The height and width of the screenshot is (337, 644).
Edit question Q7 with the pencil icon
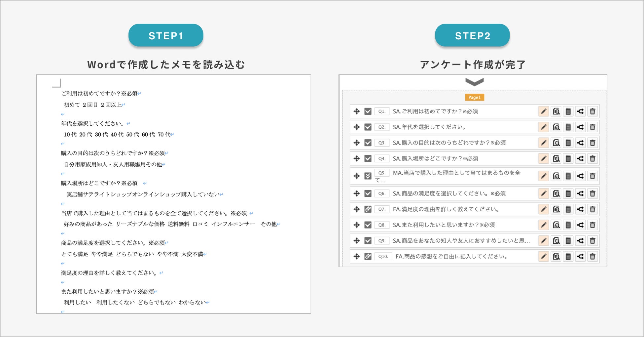[544, 209]
